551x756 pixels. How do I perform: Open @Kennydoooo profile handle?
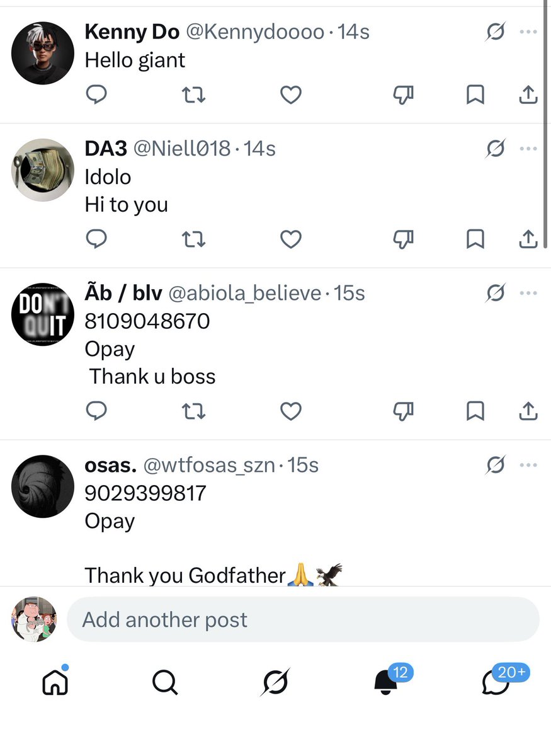click(255, 31)
